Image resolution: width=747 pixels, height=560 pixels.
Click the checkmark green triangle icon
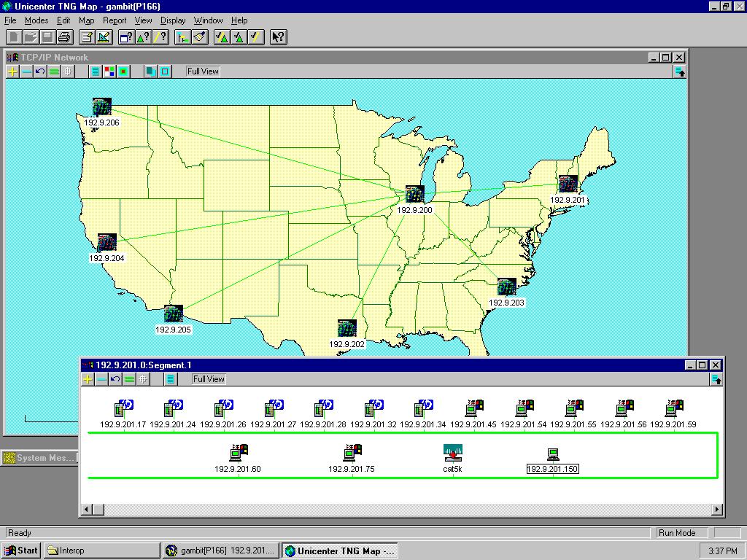[239, 37]
